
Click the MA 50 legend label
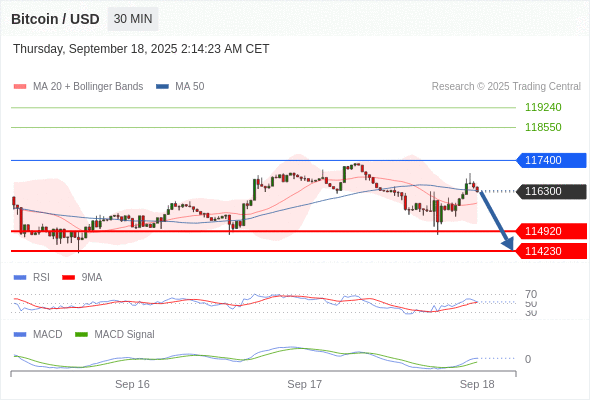click(x=190, y=87)
